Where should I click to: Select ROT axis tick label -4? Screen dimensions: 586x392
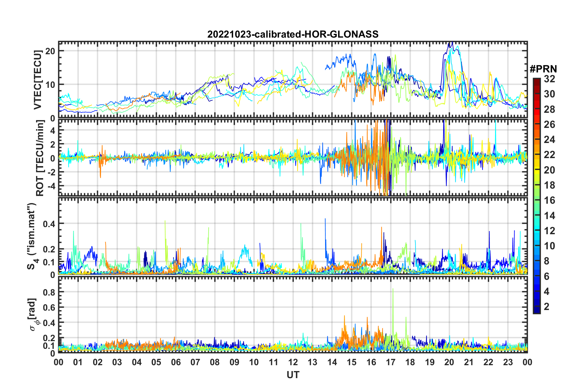[51, 186]
